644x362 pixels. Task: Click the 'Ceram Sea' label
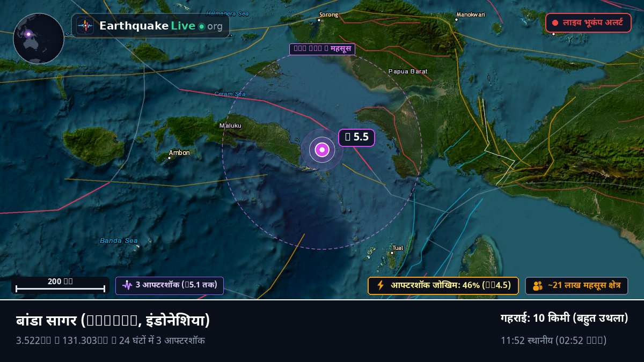click(x=230, y=94)
